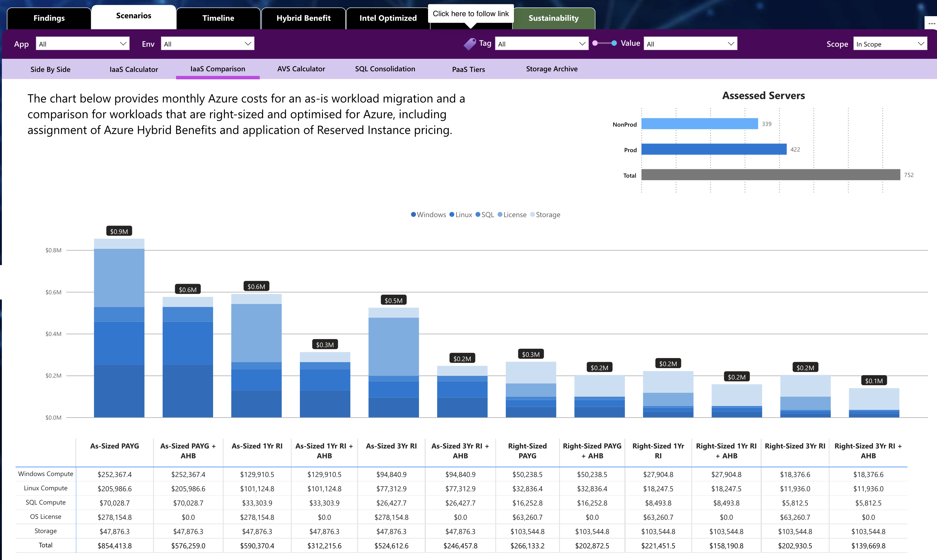Viewport: 937px width, 560px height.
Task: Click the SQL Compute row label
Action: [46, 503]
